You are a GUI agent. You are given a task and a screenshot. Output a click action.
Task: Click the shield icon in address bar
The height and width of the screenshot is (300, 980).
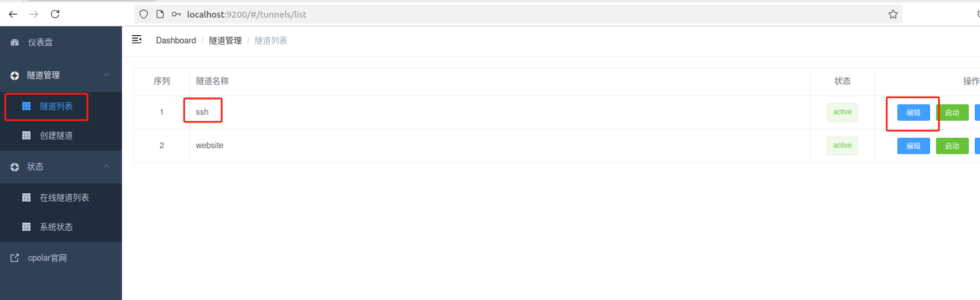point(144,14)
